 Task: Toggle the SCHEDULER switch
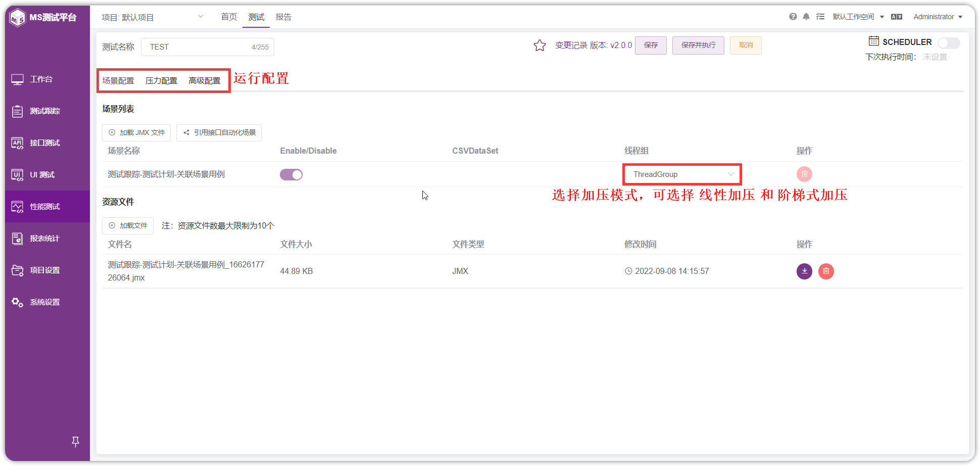tap(949, 42)
